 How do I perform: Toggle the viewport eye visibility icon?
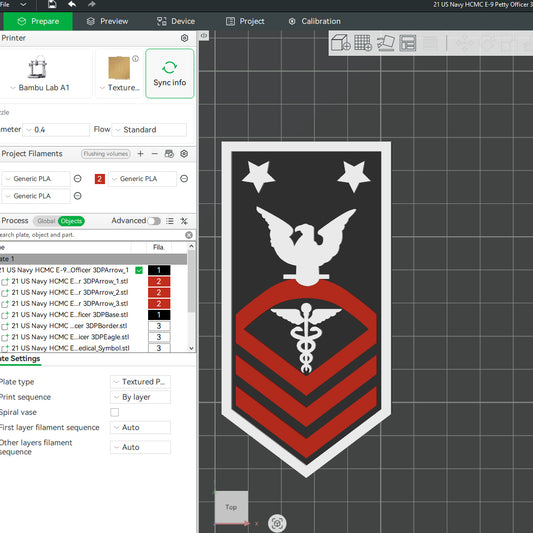click(204, 36)
